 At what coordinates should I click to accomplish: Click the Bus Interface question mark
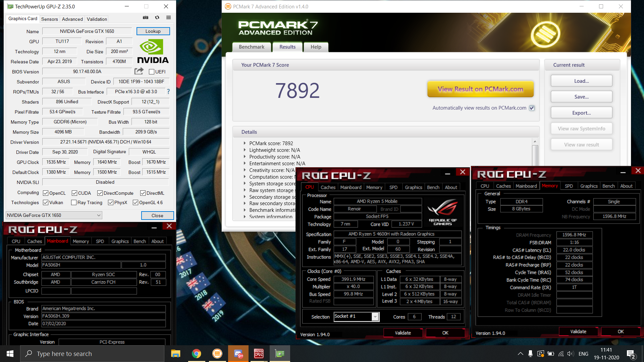point(168,92)
